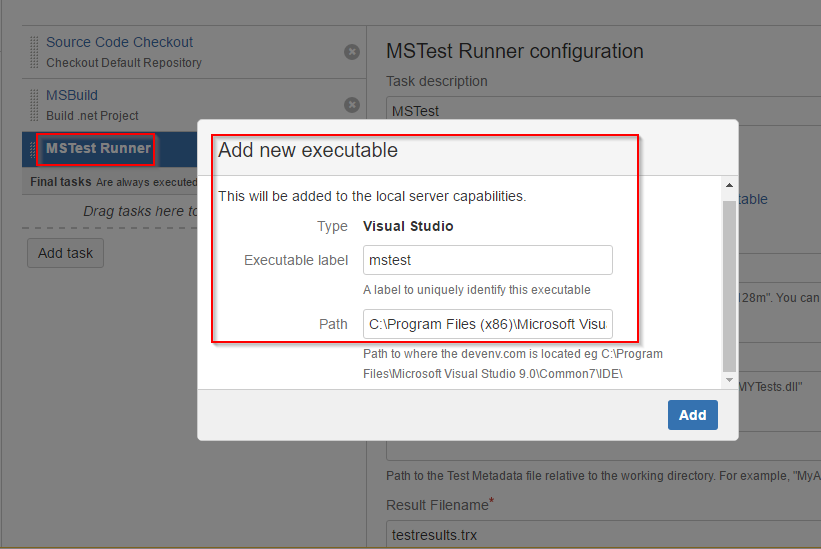Viewport: 821px width, 549px height.
Task: Click the 'Final tasks' label
Action: coord(61,182)
